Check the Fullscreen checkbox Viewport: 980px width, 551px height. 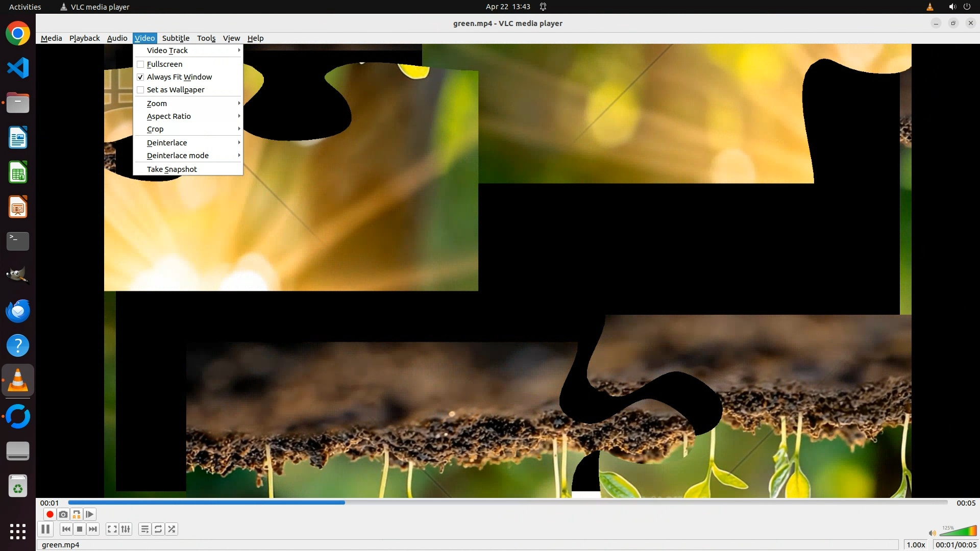click(x=140, y=64)
